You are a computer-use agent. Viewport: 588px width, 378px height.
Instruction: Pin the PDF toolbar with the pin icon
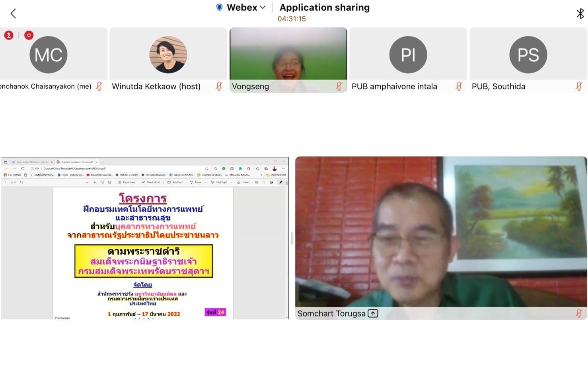coord(280,182)
